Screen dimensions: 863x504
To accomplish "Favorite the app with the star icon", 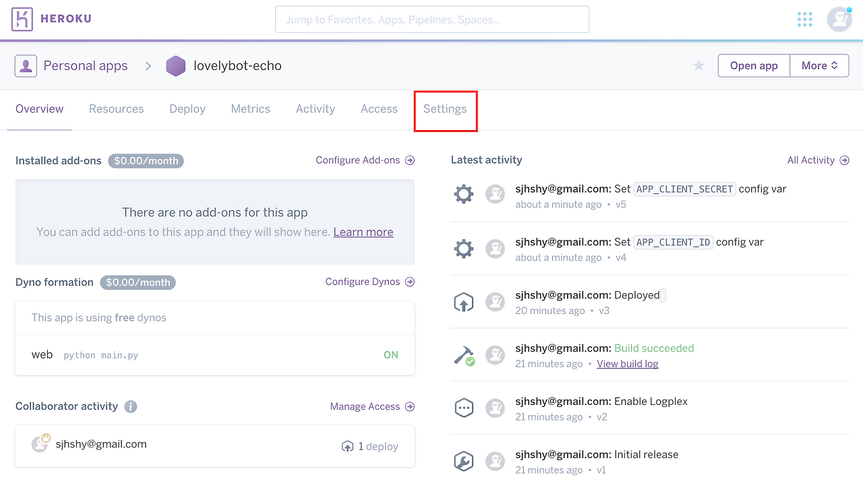I will coord(699,65).
